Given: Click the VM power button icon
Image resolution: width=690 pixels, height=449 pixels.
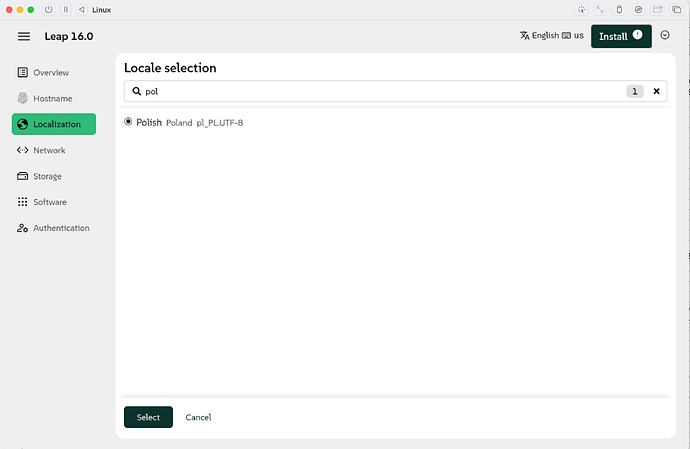Looking at the screenshot, I should (x=48, y=9).
